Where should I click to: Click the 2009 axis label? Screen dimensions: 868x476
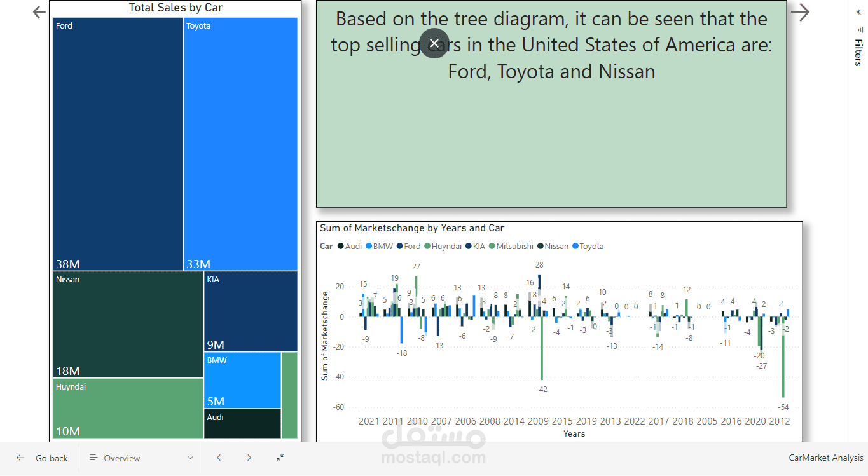point(538,421)
